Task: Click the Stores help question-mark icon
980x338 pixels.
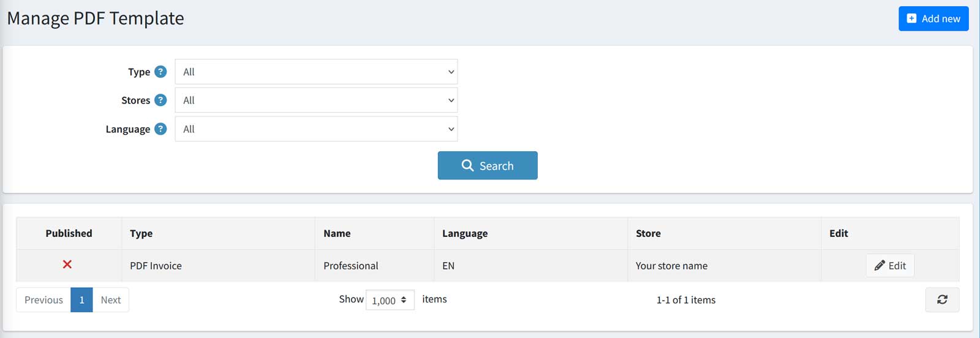Action: coord(160,100)
